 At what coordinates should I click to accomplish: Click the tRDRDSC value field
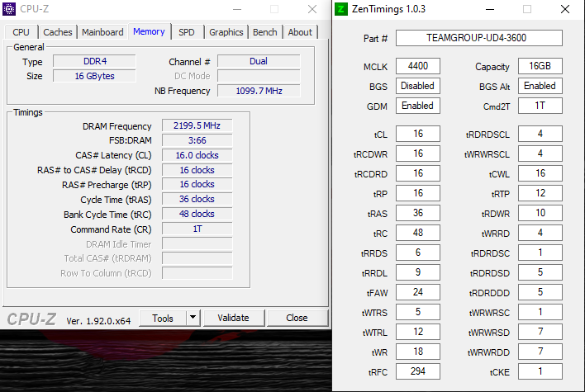point(540,253)
